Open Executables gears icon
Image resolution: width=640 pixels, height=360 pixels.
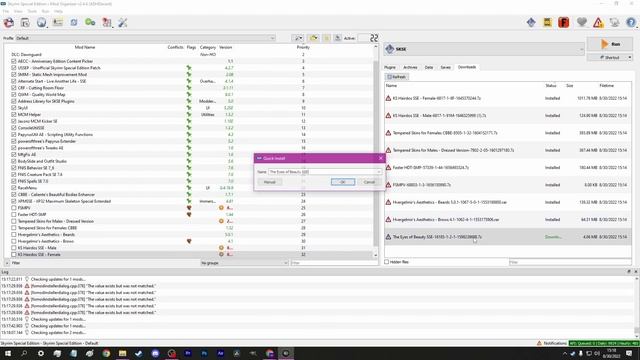click(90, 23)
